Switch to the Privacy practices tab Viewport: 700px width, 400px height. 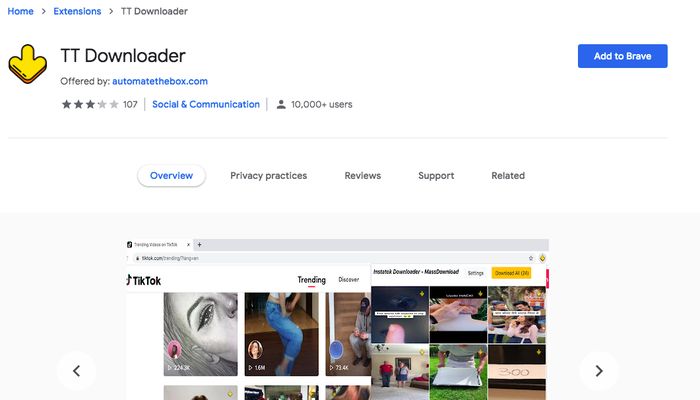coord(269,175)
